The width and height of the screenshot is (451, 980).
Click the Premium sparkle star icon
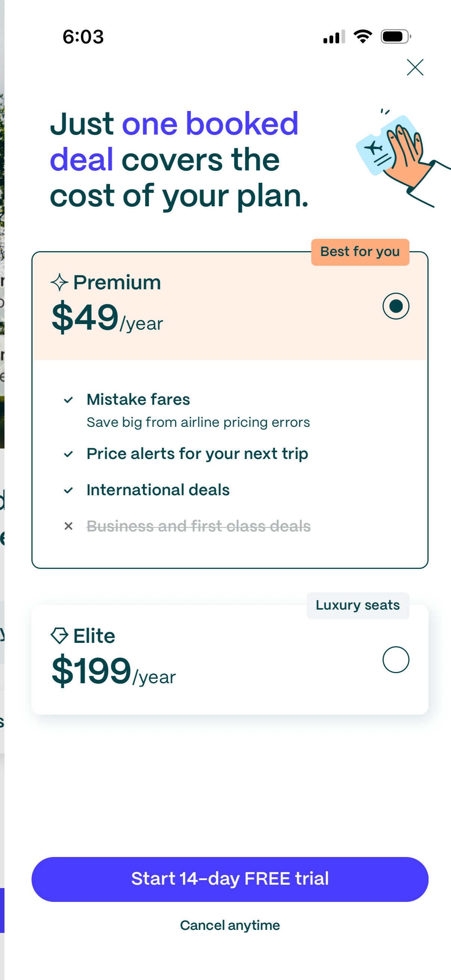point(59,283)
